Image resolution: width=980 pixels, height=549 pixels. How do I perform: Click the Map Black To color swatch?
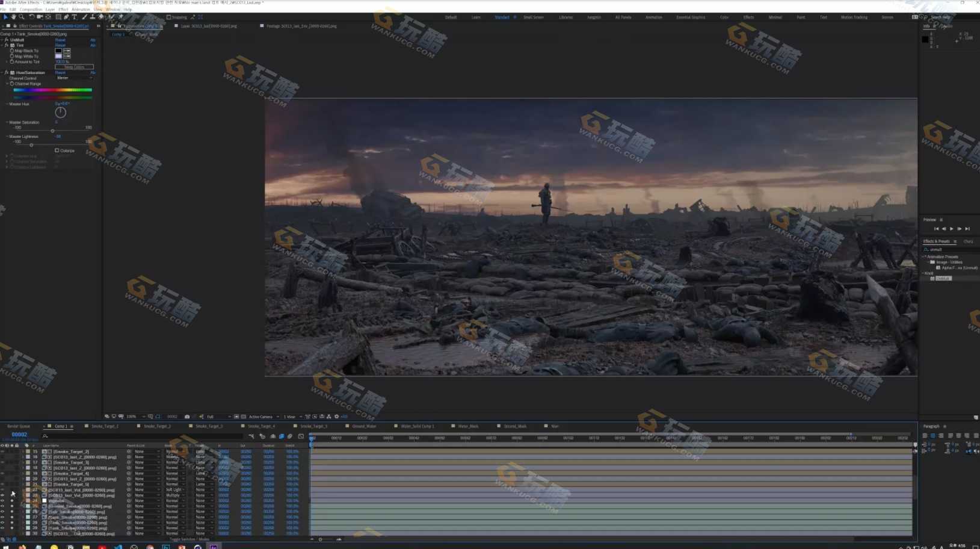[58, 51]
